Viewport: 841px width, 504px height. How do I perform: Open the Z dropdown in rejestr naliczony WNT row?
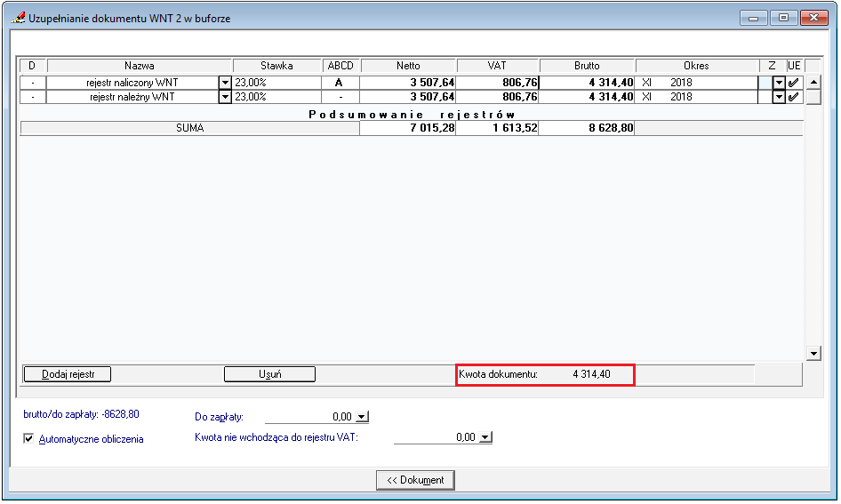779,83
